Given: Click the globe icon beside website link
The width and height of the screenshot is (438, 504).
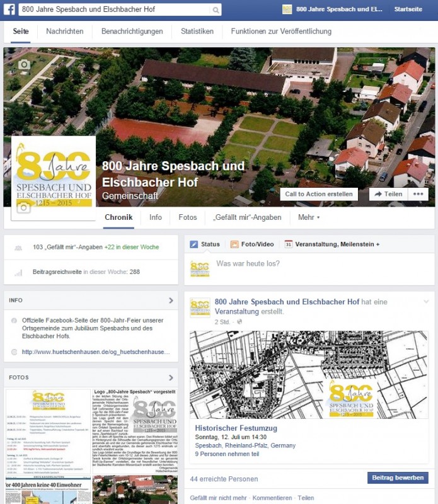Looking at the screenshot, I should coord(14,352).
